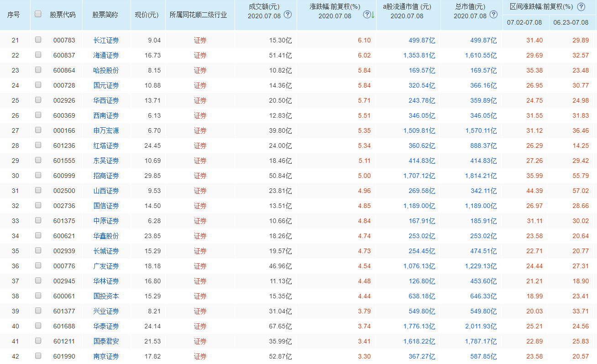The image size is (597, 364).
Task: Sort table by 股票代码 header
Action: pyautogui.click(x=63, y=15)
